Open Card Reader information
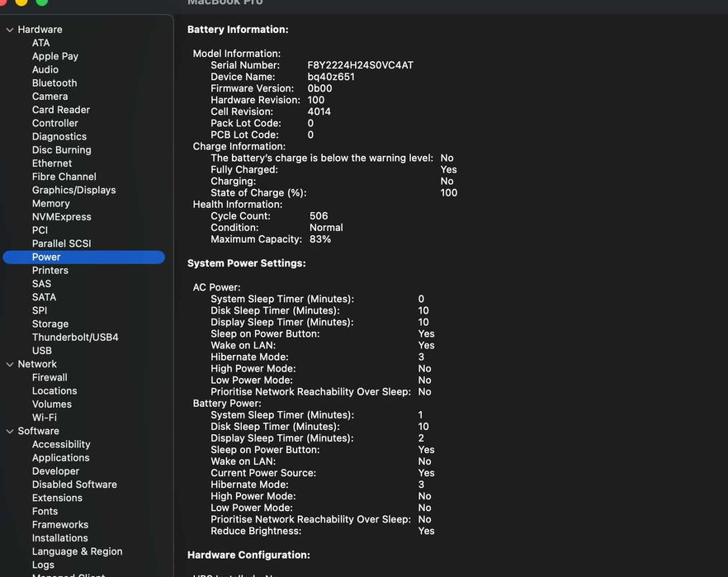Viewport: 728px width, 577px height. point(61,110)
